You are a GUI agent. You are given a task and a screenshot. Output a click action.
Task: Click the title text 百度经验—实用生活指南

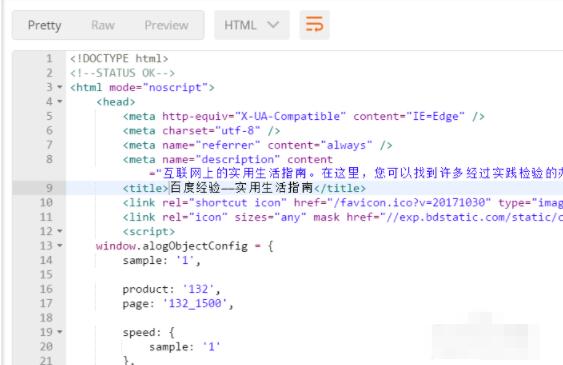point(241,188)
